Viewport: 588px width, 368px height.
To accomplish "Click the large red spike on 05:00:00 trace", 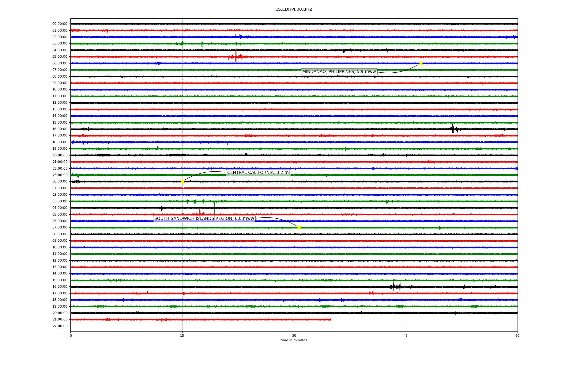I will point(236,56).
